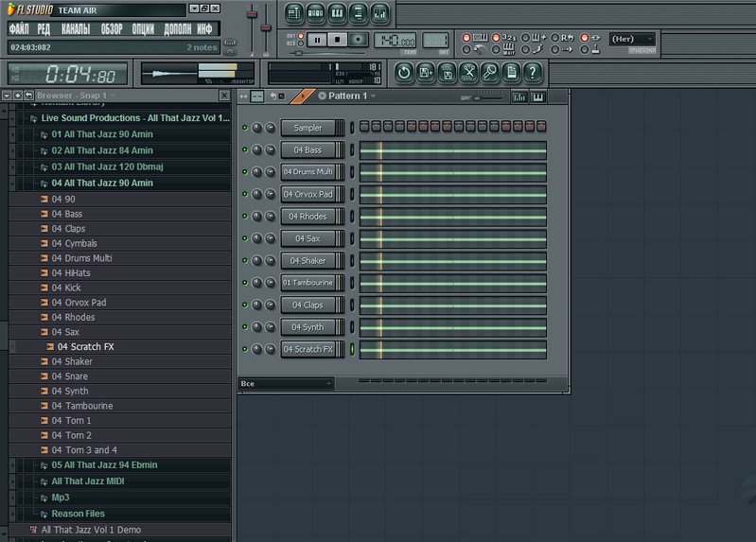
Task: Toggle the 04 Sax channel mute light
Action: tap(245, 239)
